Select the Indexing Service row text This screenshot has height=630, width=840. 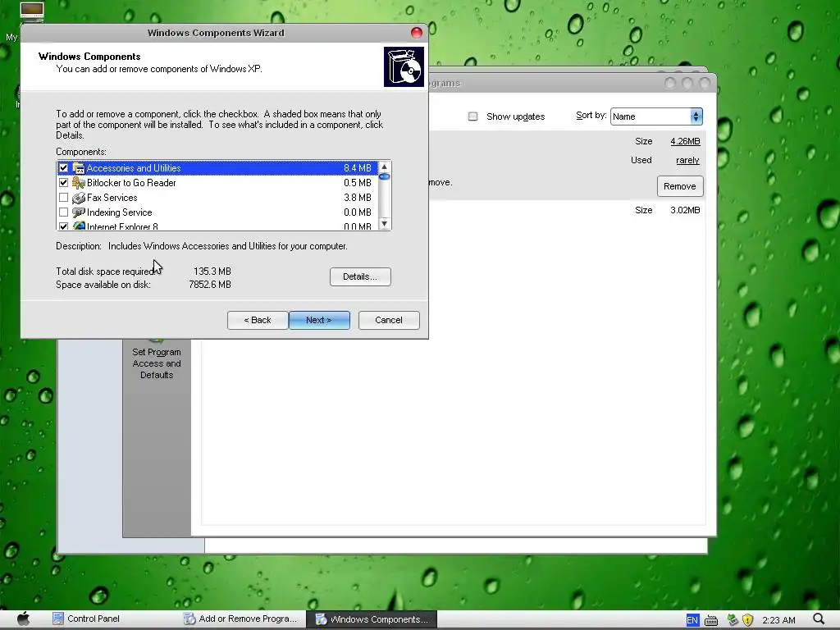click(120, 212)
